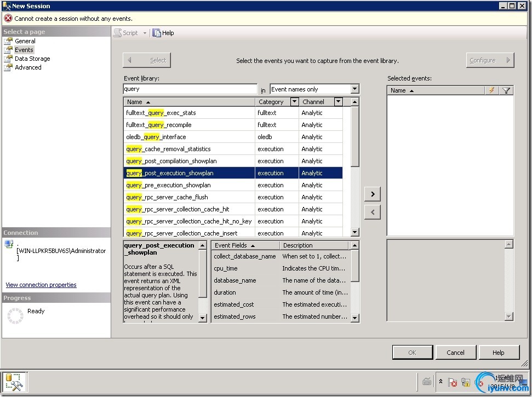Click the flag action center tray icon
The image size is (532, 397).
452,382
